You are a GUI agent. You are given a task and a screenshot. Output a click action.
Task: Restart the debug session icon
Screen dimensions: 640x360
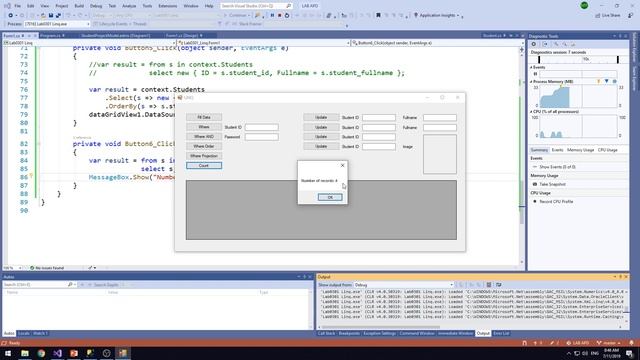pos(287,15)
